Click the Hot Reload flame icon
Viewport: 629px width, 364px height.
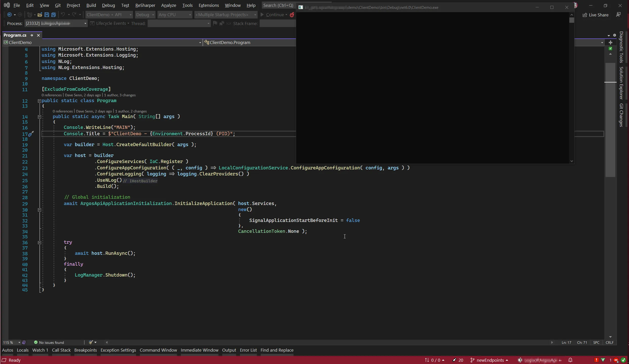[292, 15]
